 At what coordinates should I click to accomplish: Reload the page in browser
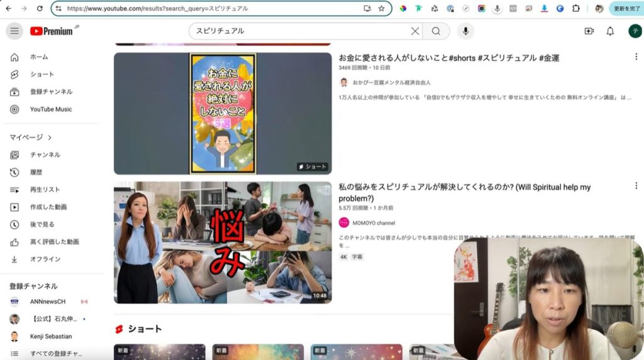coord(40,9)
